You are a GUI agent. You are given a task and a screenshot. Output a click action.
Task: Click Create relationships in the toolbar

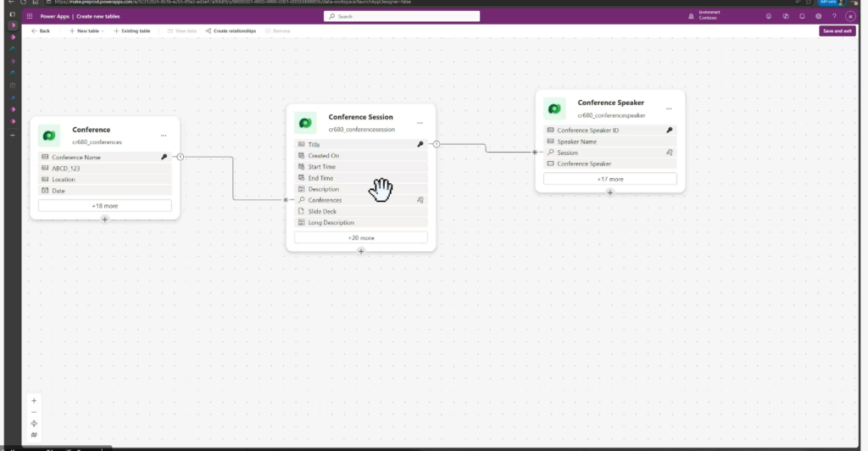click(x=231, y=31)
